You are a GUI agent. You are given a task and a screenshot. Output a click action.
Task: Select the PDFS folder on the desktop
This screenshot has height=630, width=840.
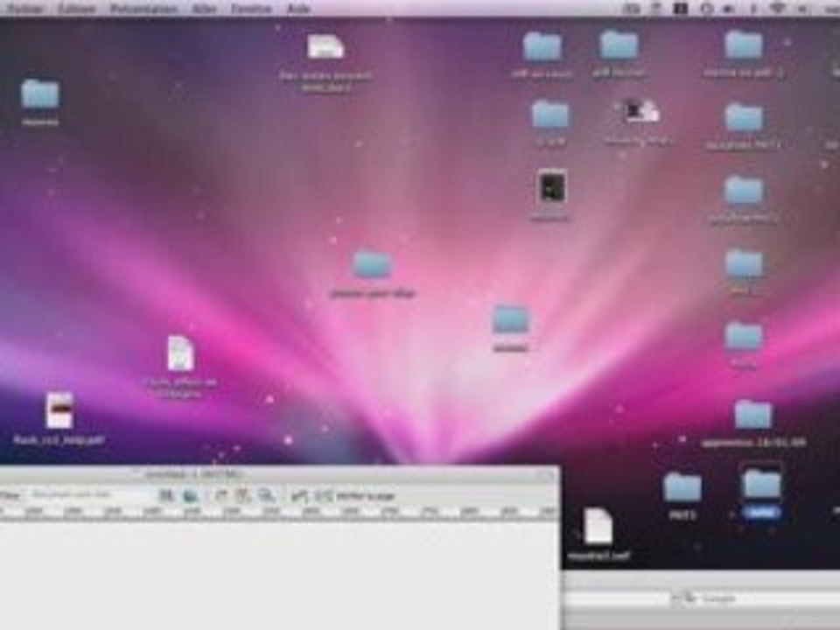click(x=682, y=487)
